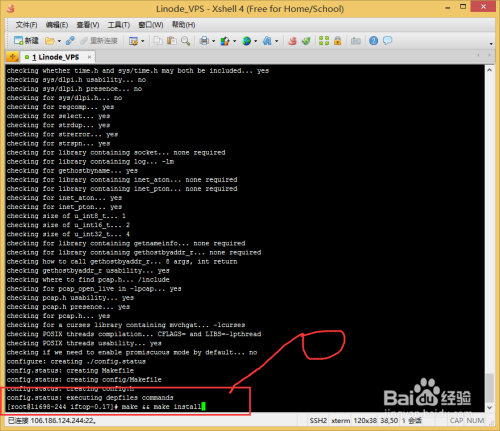Screen dimensions: 500x431
Task: Expand the printer dropdown arrow
Action: click(213, 41)
